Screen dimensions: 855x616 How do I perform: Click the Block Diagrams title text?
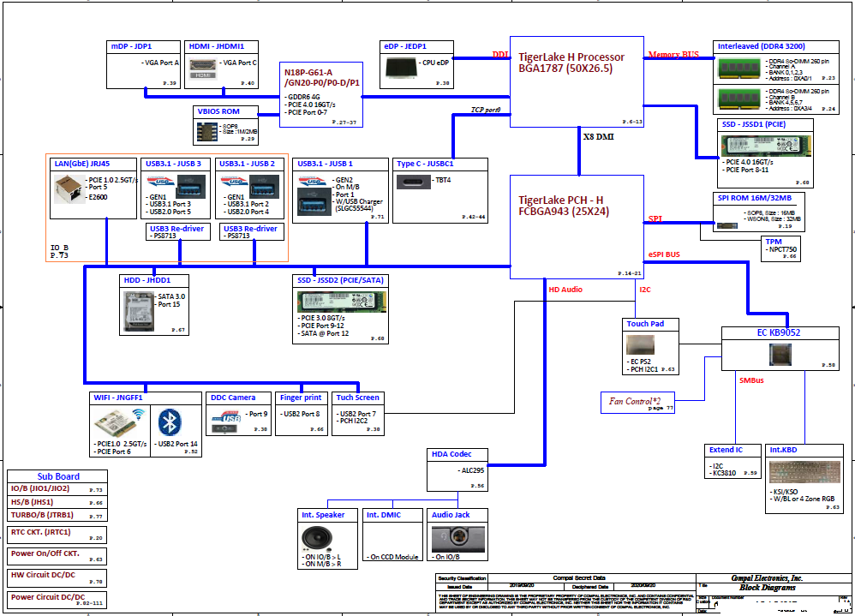click(768, 588)
